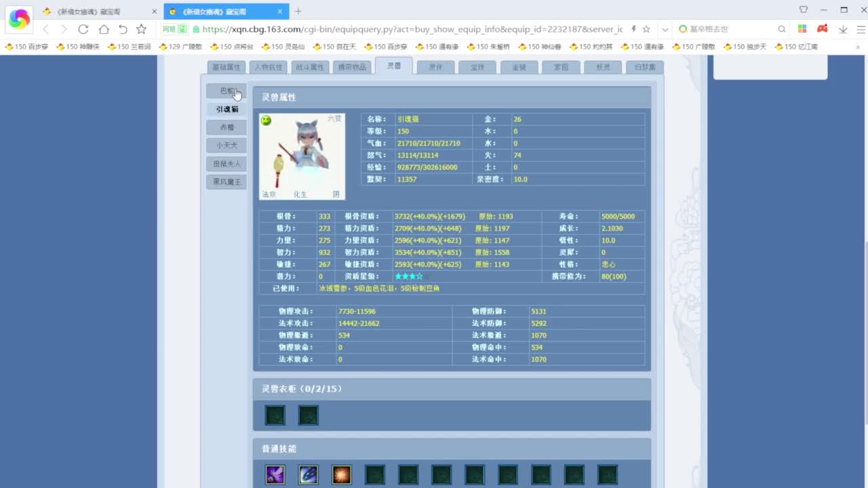Open the 150 点将台 bookmark
The height and width of the screenshot is (488, 868).
click(232, 47)
